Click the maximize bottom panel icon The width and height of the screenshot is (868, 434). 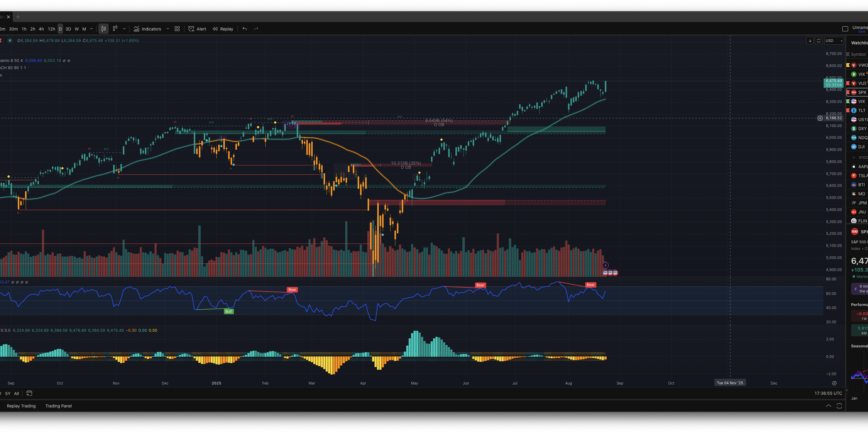pos(839,406)
